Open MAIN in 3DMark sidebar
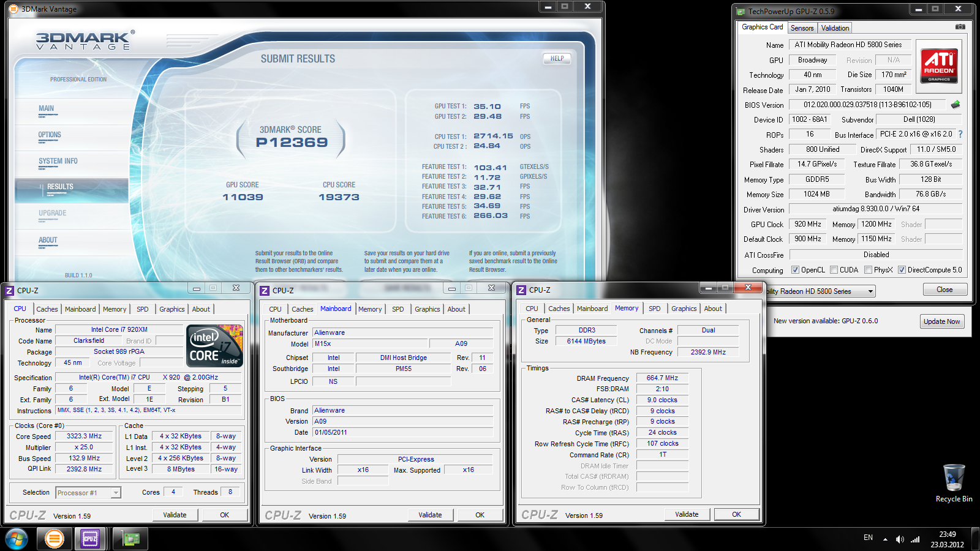This screenshot has height=551, width=980. (x=47, y=108)
